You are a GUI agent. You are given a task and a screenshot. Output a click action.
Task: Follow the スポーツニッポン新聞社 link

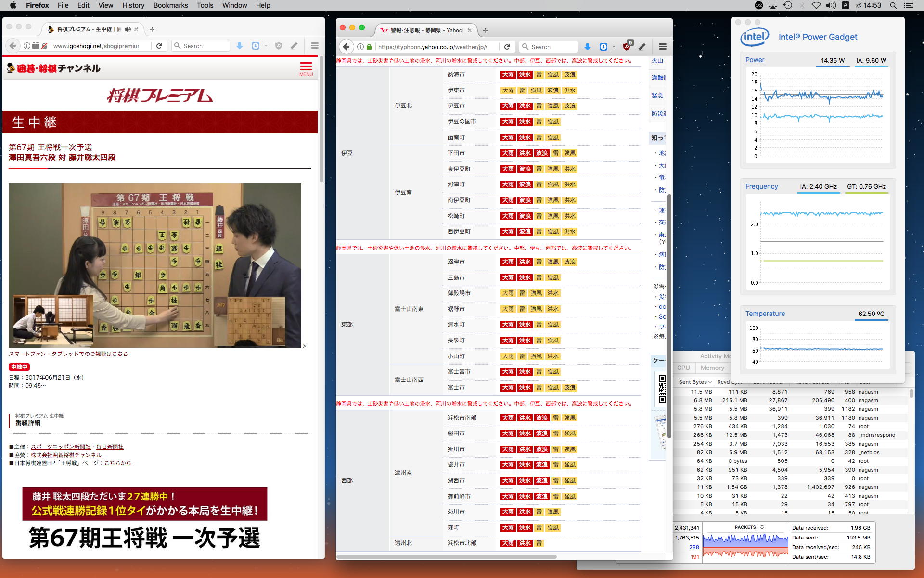click(61, 447)
